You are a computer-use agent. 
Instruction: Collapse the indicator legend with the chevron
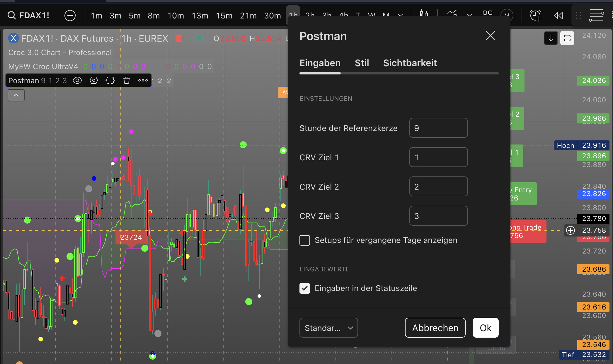click(x=16, y=96)
